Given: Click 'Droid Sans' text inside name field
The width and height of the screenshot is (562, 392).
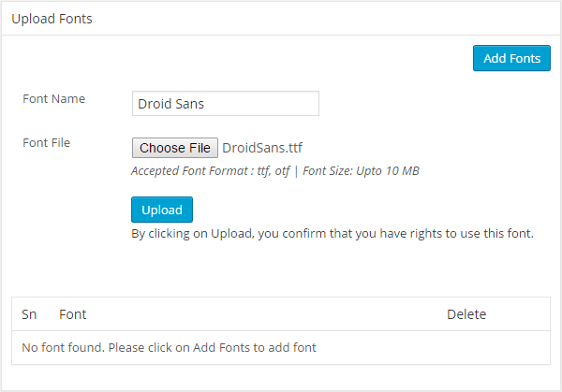Looking at the screenshot, I should [171, 104].
